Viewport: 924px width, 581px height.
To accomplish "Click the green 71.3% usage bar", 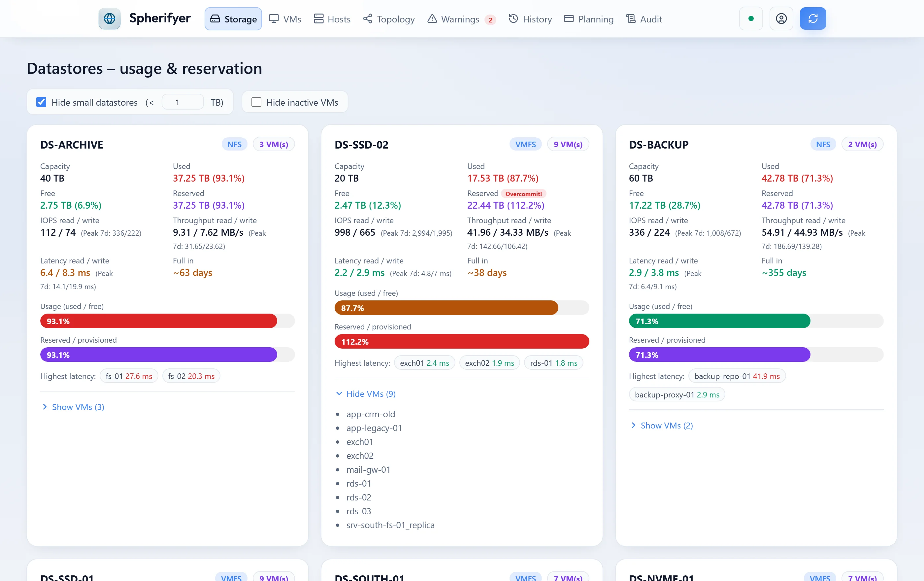I will tap(719, 321).
